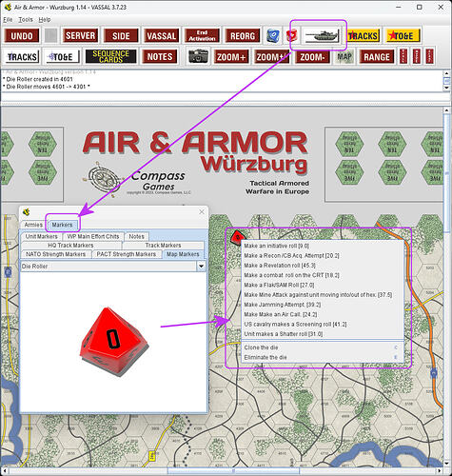Screen dimensions: 452x476
Task: Click the RANGE button
Action: [377, 57]
